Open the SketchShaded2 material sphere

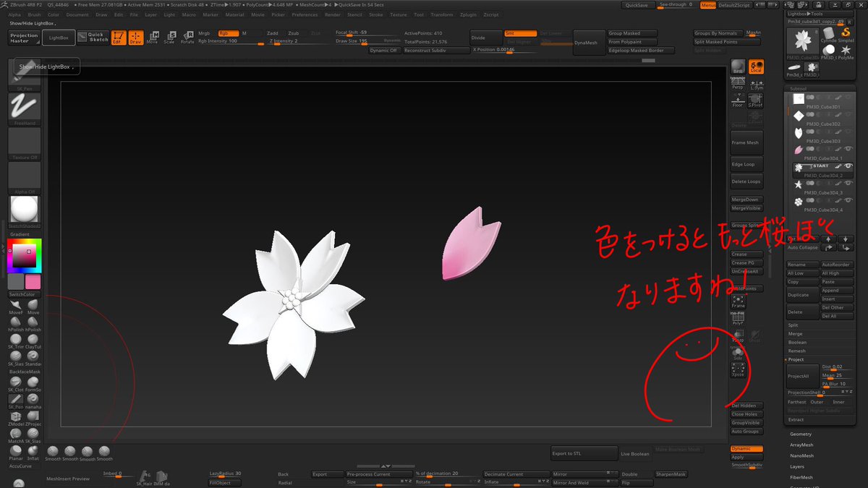coord(24,213)
